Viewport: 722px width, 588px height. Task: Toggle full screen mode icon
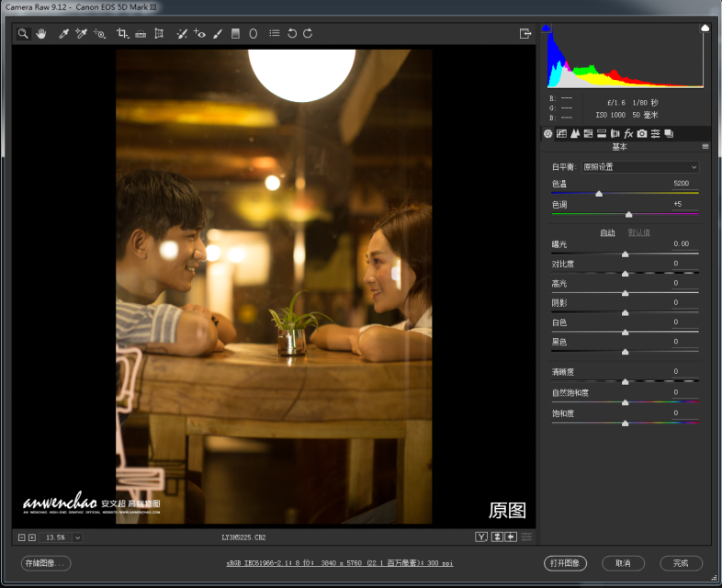click(525, 34)
